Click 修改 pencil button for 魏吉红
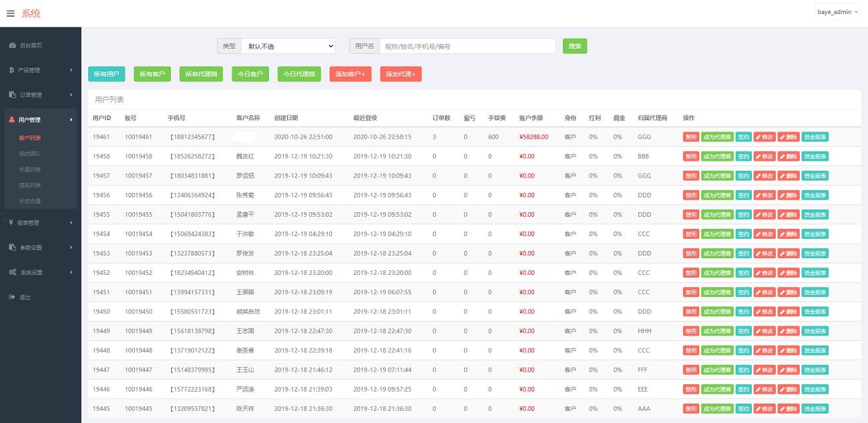The width and height of the screenshot is (868, 423). tap(765, 156)
